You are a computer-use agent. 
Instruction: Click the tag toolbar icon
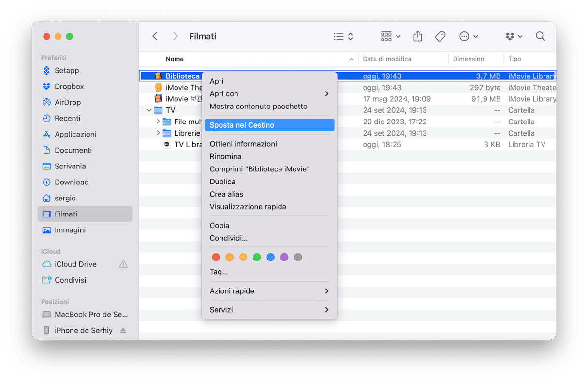(x=440, y=36)
